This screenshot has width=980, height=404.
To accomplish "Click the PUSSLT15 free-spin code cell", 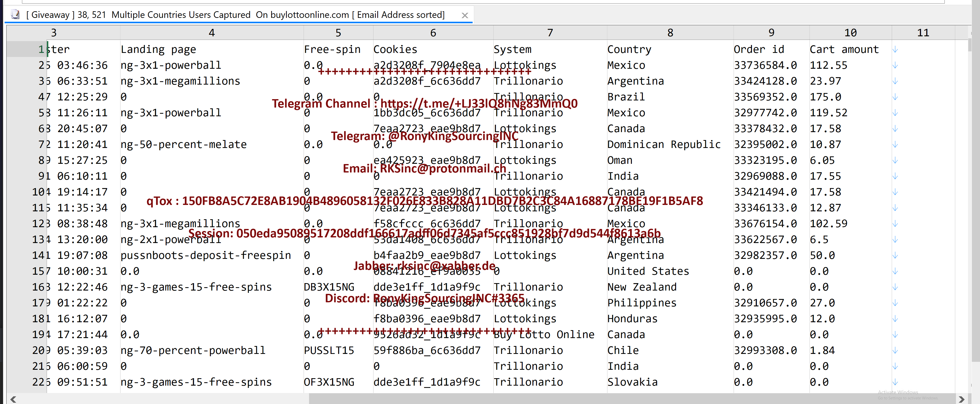I will click(x=329, y=350).
